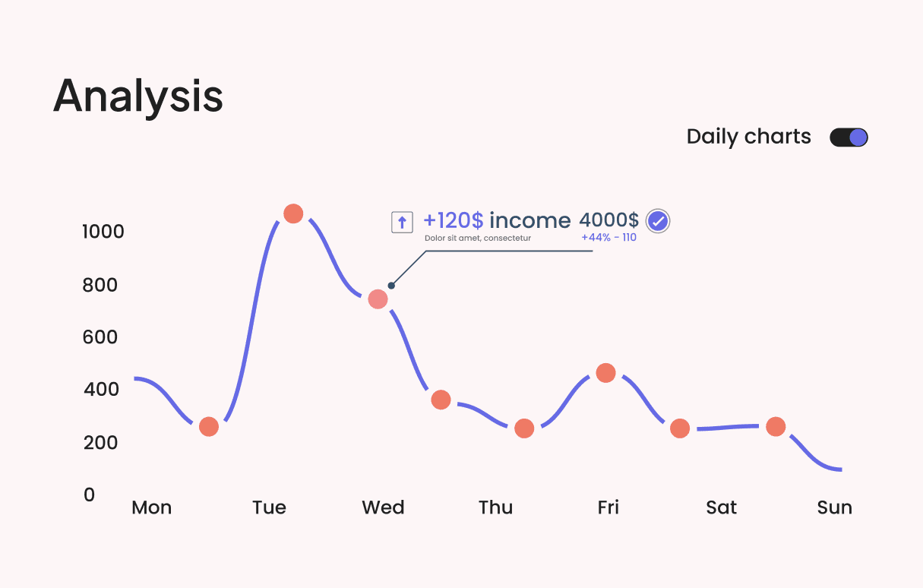
Task: Click the Sun axis label
Action: (834, 507)
